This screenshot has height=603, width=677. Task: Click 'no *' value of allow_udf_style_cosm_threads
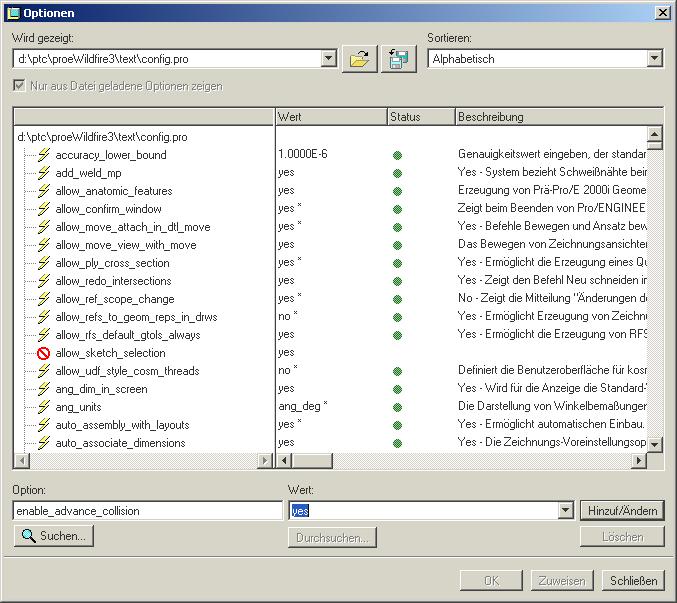[x=288, y=370]
